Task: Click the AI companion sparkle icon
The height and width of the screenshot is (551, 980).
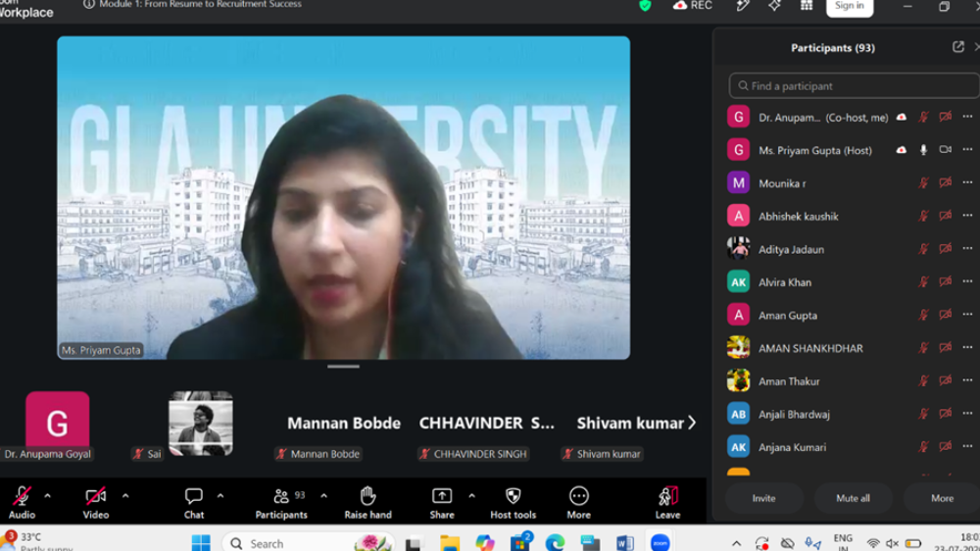Action: [774, 6]
